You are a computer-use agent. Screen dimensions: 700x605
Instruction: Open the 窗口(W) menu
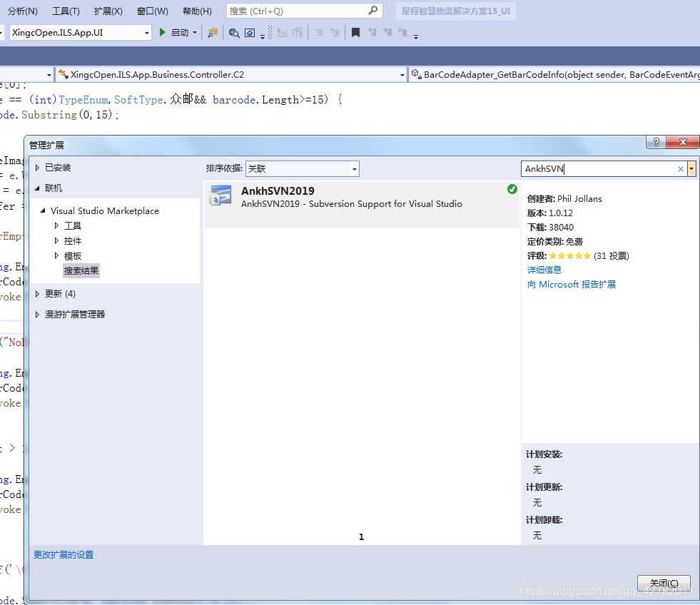pyautogui.click(x=152, y=11)
